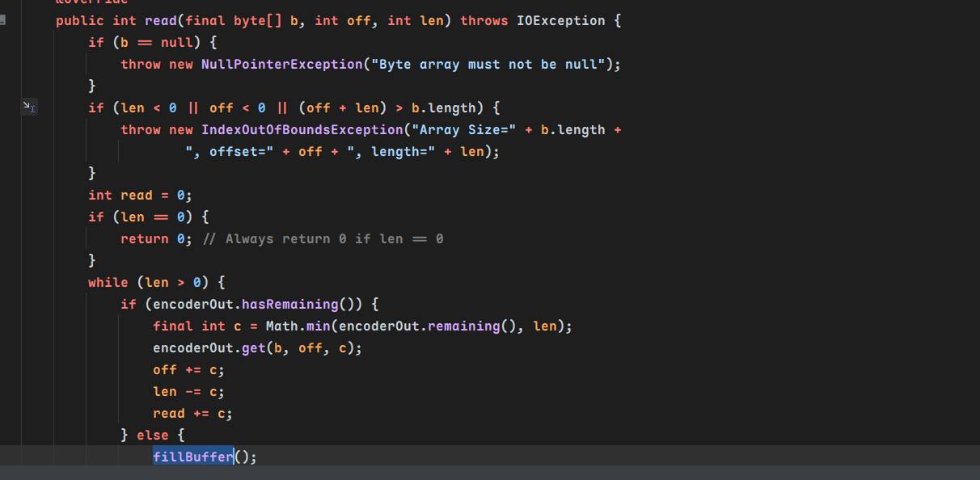Screen dimensions: 980x480
Task: Click the gutter marker beside the read method
Action: [x=2, y=20]
